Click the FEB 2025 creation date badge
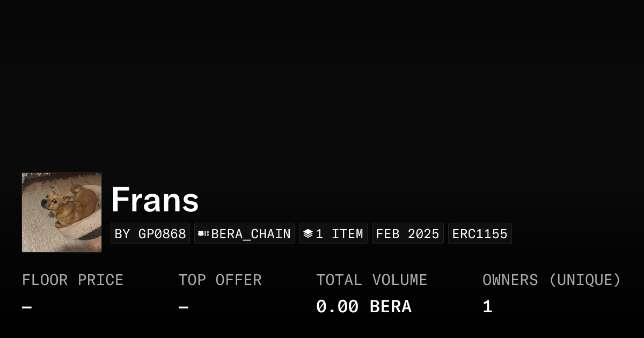 [408, 233]
